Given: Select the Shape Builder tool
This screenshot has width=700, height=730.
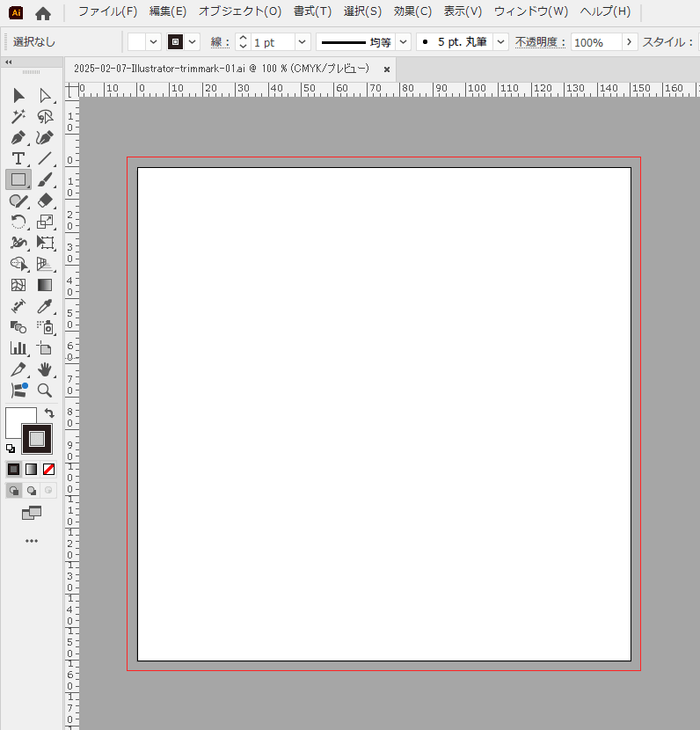Looking at the screenshot, I should click(x=18, y=264).
